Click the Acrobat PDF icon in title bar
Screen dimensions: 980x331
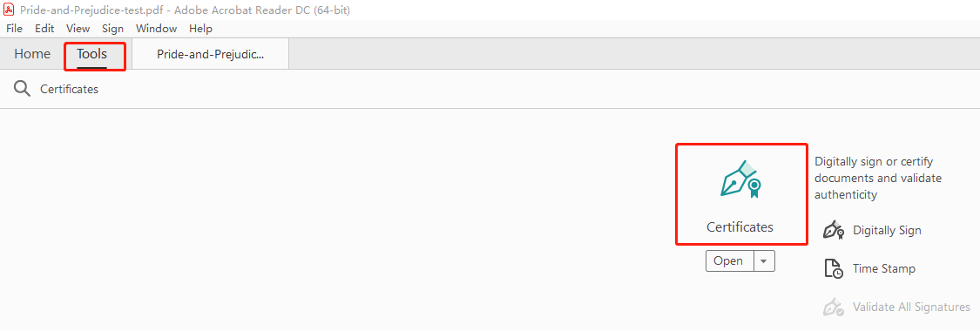pos(10,10)
